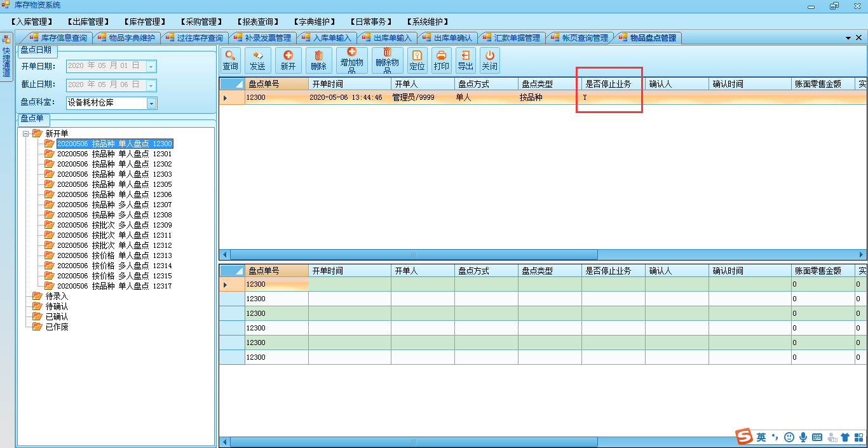Open the 【字典维护】 menu
This screenshot has height=448, width=868.
coord(315,22)
